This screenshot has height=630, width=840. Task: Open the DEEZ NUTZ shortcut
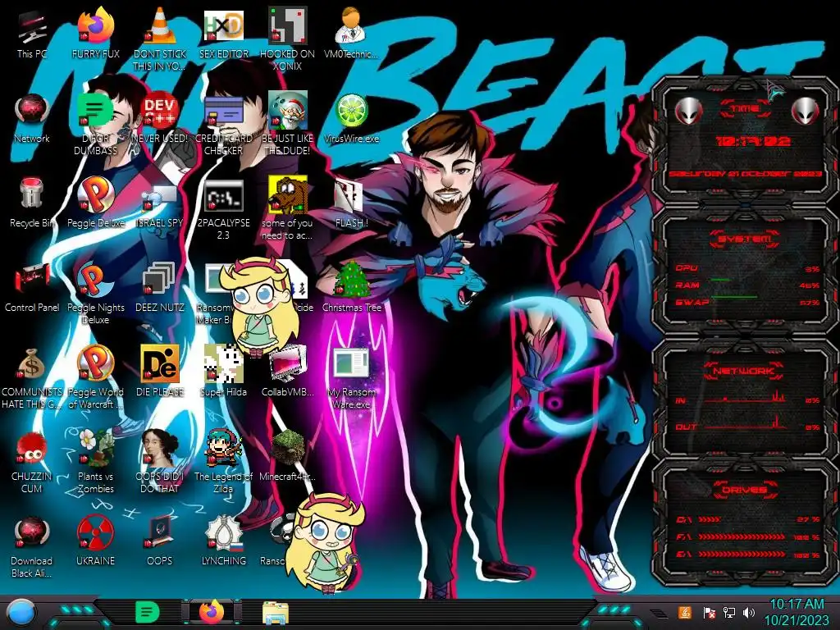point(160,288)
